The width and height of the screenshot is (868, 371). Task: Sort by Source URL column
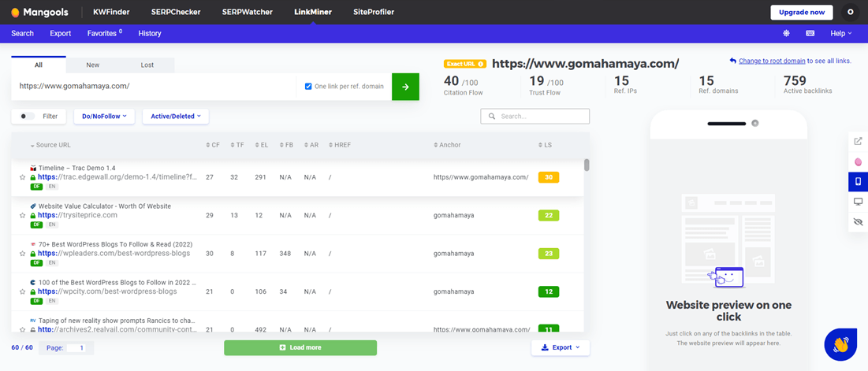[50, 145]
